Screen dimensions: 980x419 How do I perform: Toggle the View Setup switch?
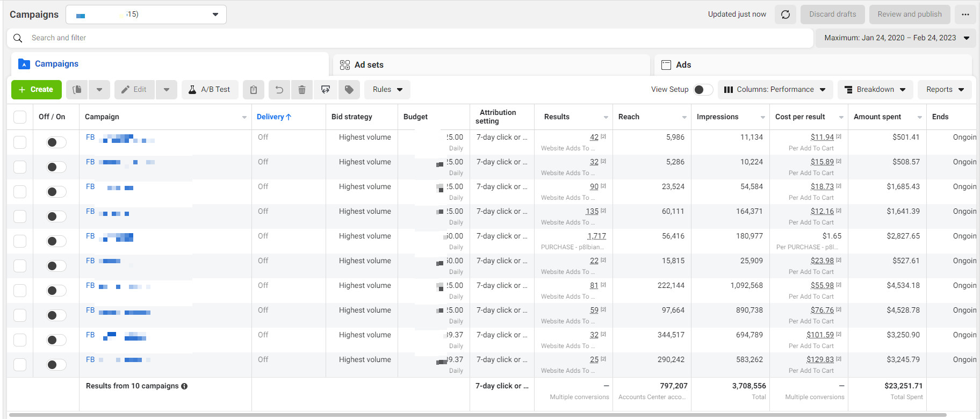[x=703, y=90]
